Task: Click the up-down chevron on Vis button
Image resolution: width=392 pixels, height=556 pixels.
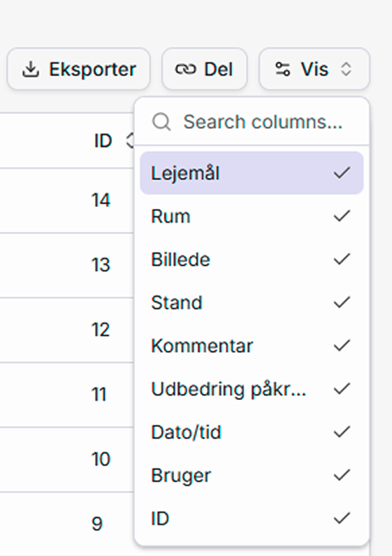Action: click(x=346, y=69)
